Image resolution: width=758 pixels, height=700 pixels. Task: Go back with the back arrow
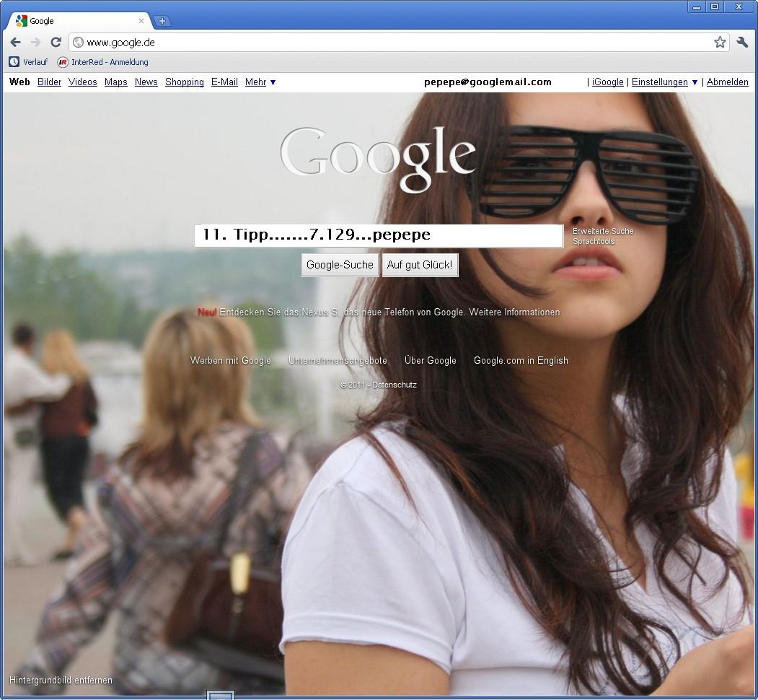[x=15, y=43]
